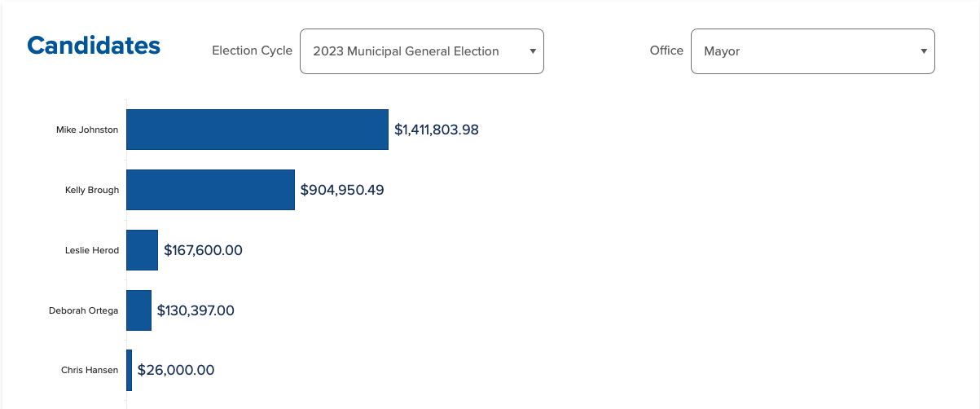Open the Office dropdown set to Mayor
The height and width of the screenshot is (409, 980).
pyautogui.click(x=812, y=51)
